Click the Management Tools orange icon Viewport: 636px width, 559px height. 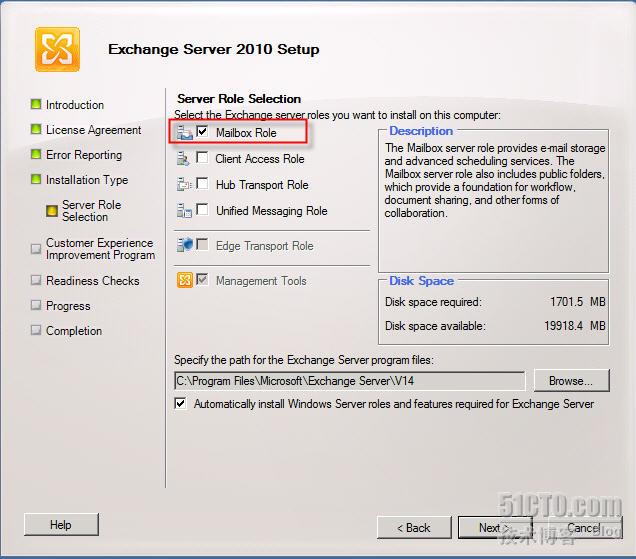pyautogui.click(x=185, y=280)
